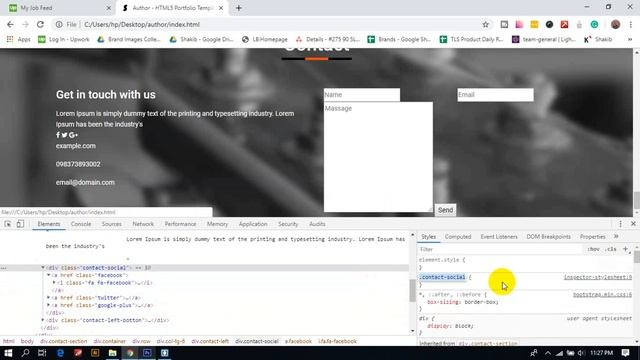Screen dimensions: 640x360
Task: Click email@domain.com contact text
Action: point(85,182)
